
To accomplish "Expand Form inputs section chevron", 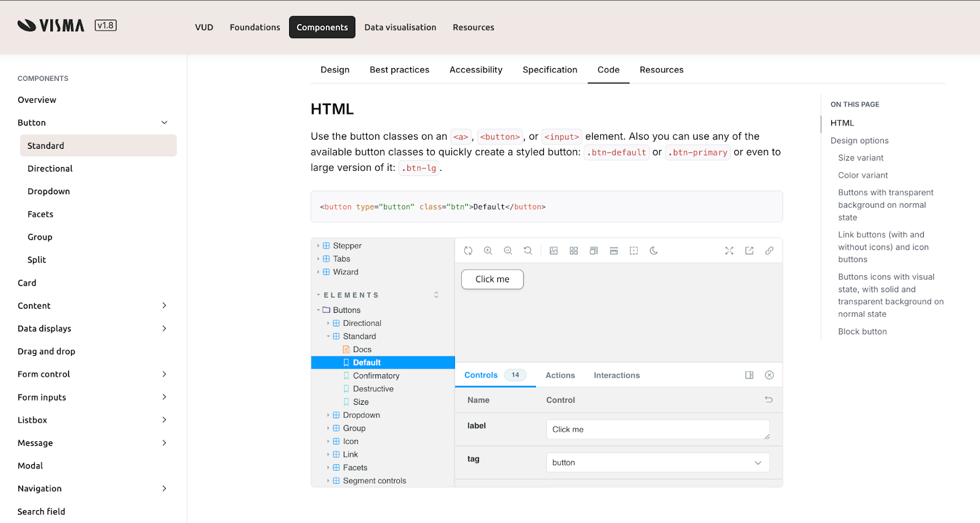I will click(164, 397).
